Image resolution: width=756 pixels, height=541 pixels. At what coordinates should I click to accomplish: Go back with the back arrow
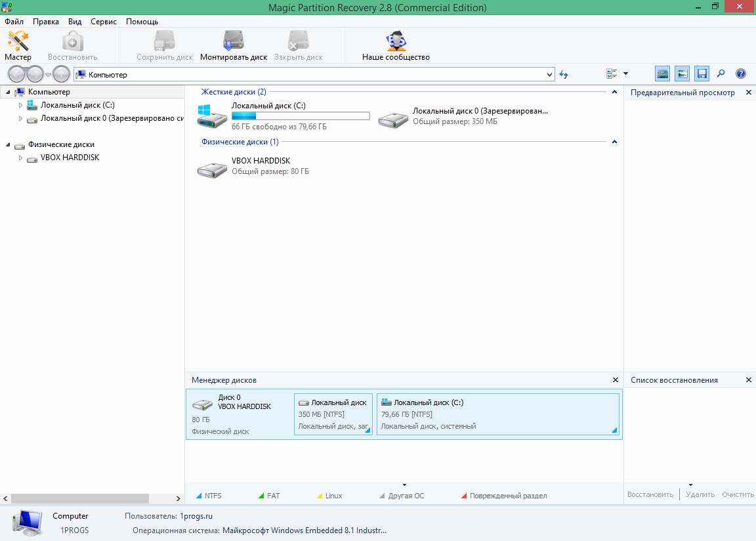tap(17, 74)
